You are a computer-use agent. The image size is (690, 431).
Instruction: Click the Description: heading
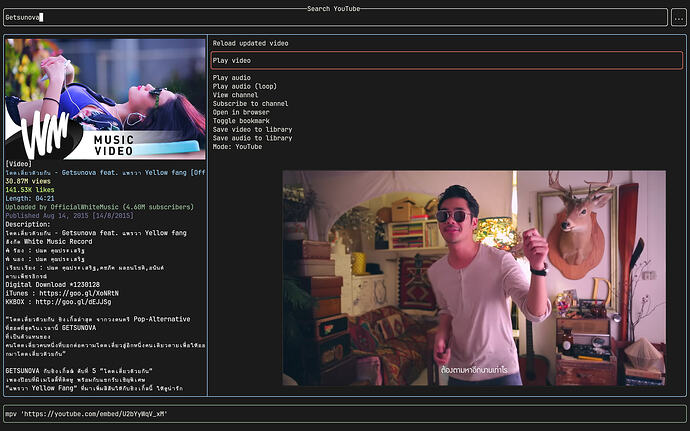[28, 224]
